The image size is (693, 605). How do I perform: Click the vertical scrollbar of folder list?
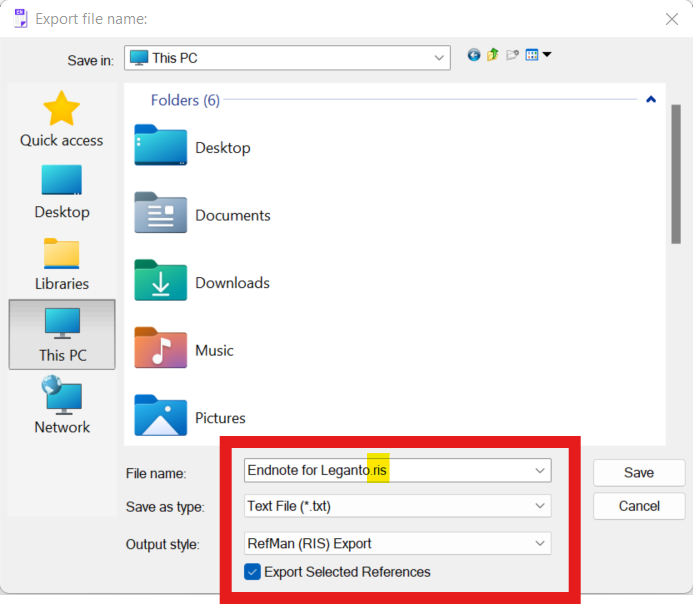click(676, 174)
